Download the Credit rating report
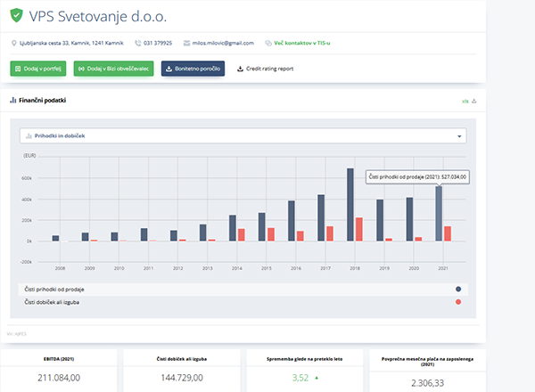Image resolution: width=535 pixels, height=392 pixels. (x=265, y=69)
